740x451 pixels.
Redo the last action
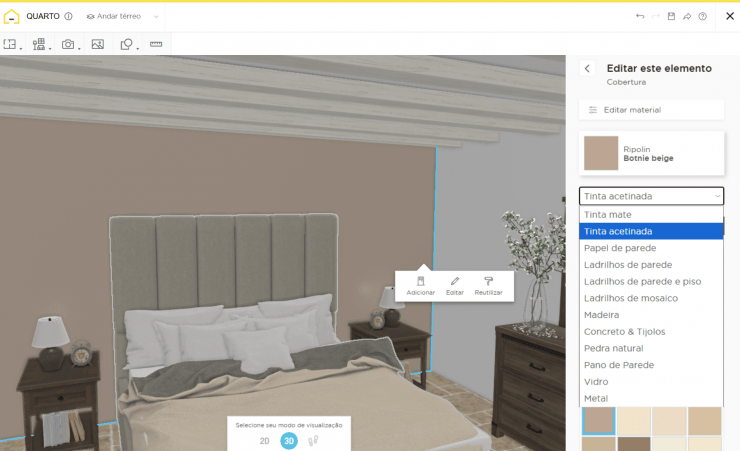[656, 16]
